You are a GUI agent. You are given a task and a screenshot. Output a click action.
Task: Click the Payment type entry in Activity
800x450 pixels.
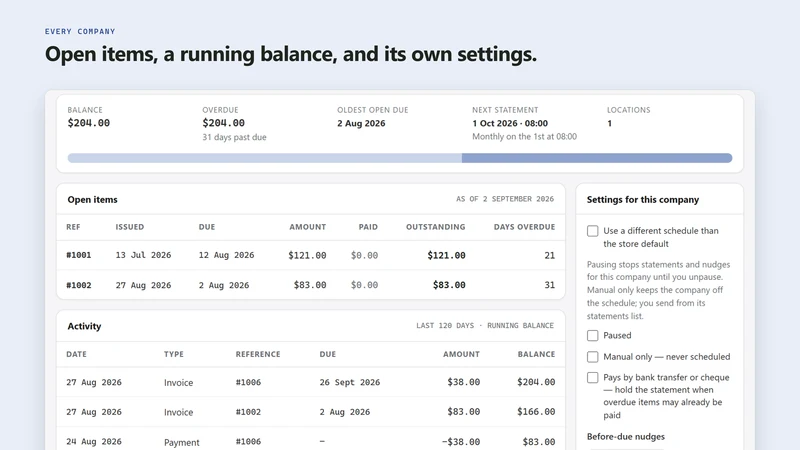point(182,442)
